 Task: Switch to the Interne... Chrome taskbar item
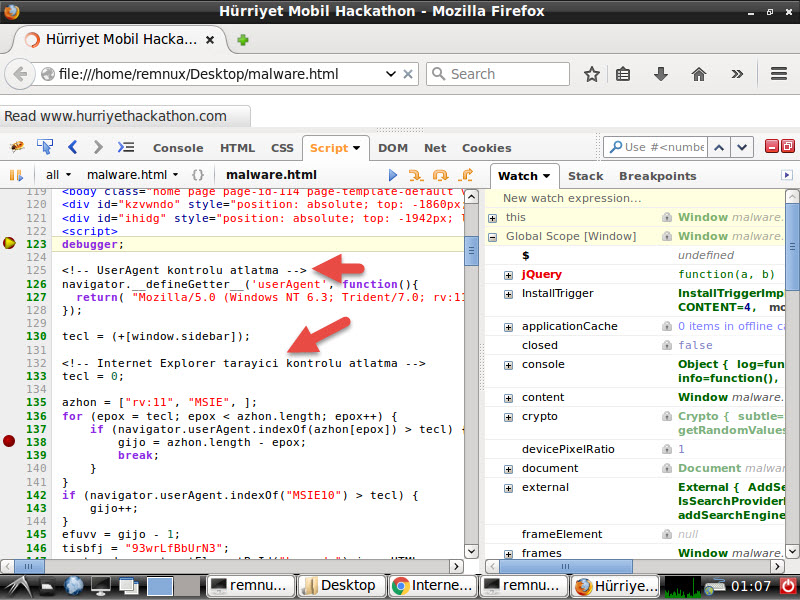pos(433,585)
